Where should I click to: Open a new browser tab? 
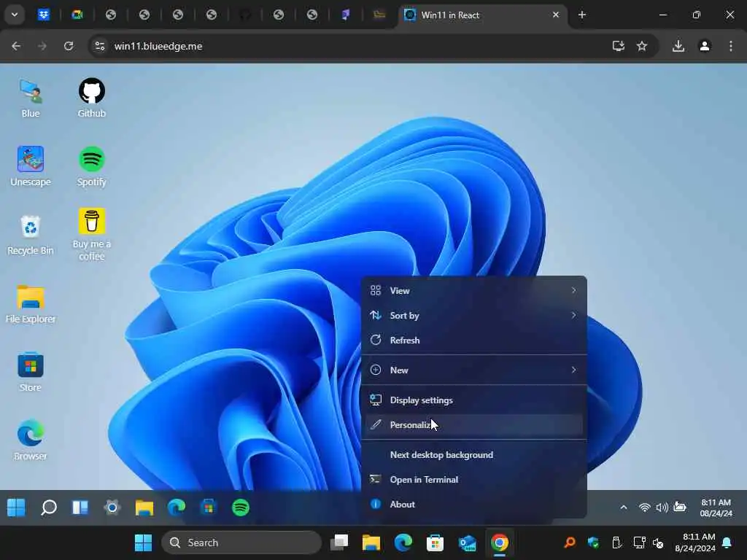click(x=581, y=15)
